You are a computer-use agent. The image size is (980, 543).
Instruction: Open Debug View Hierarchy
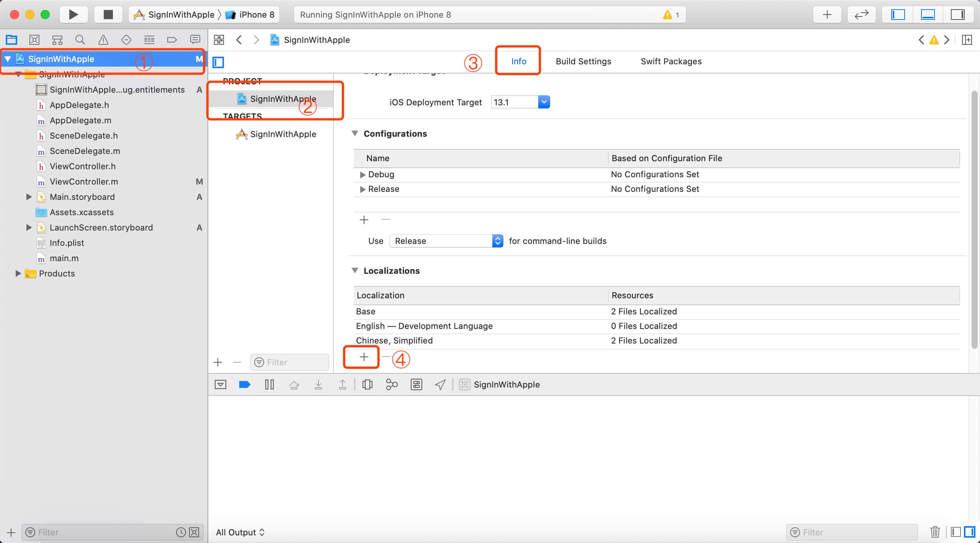(367, 384)
